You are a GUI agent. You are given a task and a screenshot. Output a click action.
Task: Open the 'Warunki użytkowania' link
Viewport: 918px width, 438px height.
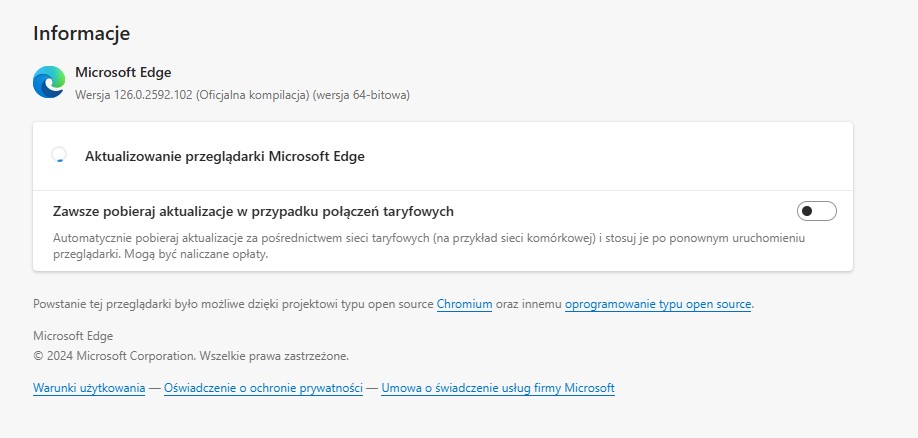(x=89, y=388)
